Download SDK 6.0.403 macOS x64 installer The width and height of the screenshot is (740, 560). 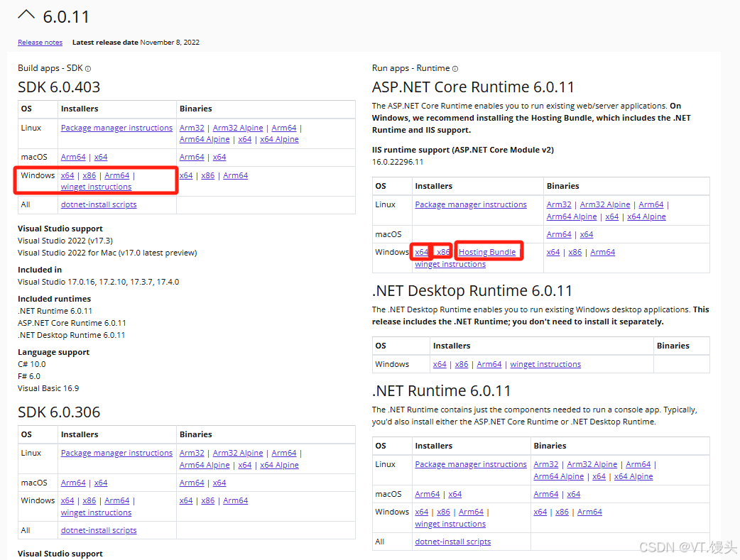101,157
